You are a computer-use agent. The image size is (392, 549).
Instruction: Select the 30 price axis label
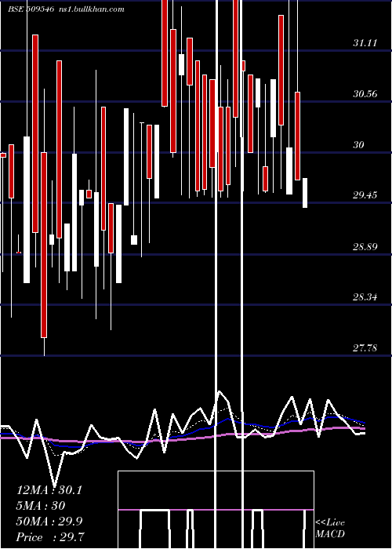pos(358,144)
